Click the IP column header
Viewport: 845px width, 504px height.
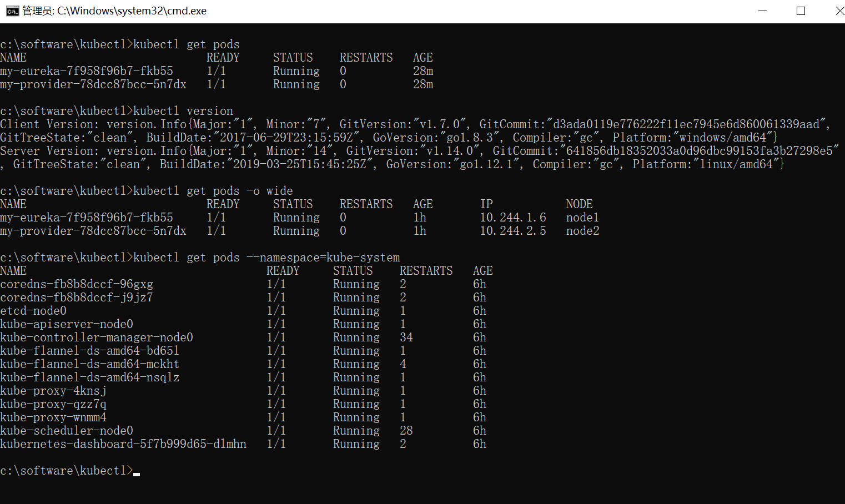click(x=486, y=204)
